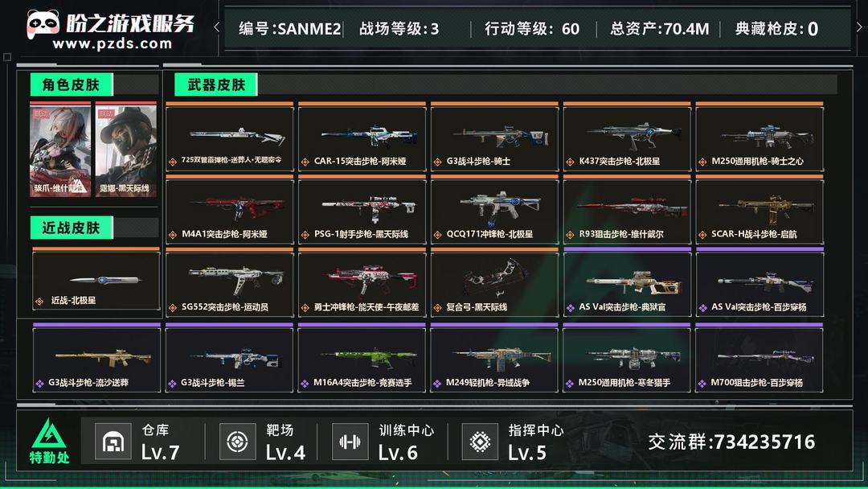Open the 角色皮肤 tab
Image resolution: width=868 pixels, height=489 pixels.
pos(72,84)
